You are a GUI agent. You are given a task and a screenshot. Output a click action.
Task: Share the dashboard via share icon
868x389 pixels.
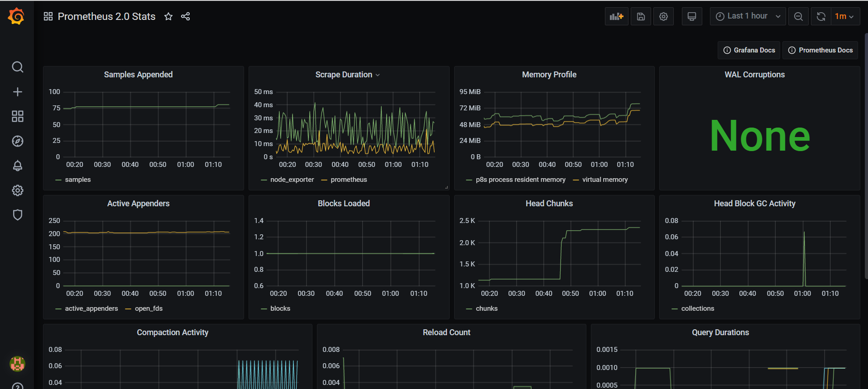click(x=185, y=17)
